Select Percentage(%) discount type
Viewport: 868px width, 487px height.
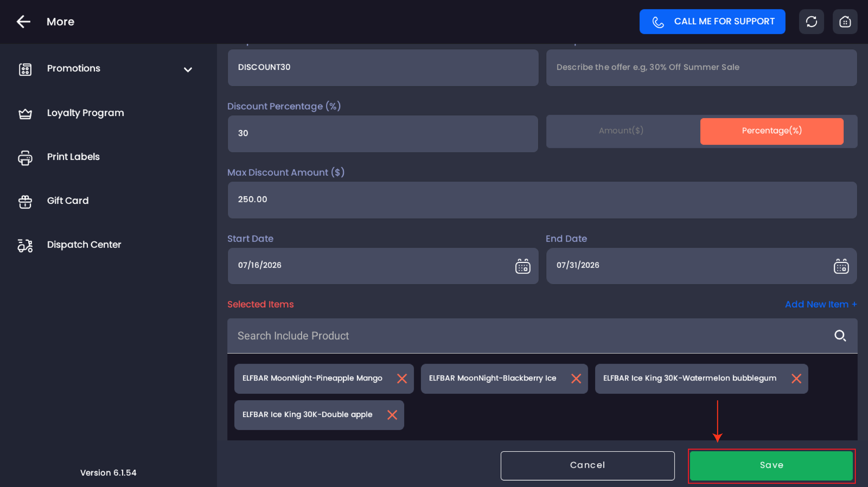[x=772, y=131]
